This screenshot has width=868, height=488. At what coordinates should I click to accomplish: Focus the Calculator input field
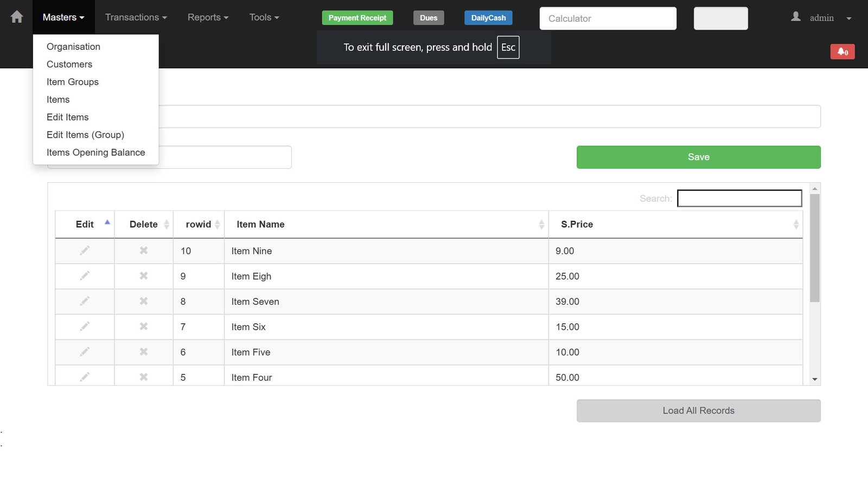point(608,18)
